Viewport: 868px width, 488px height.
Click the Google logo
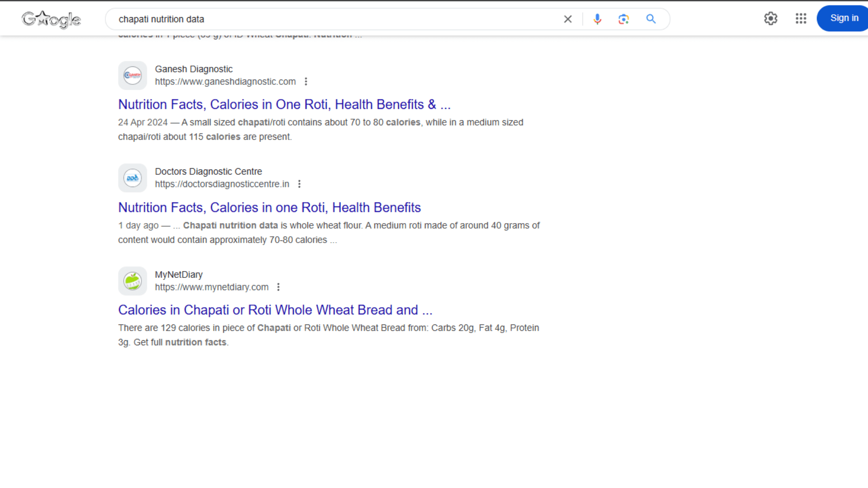[51, 19]
